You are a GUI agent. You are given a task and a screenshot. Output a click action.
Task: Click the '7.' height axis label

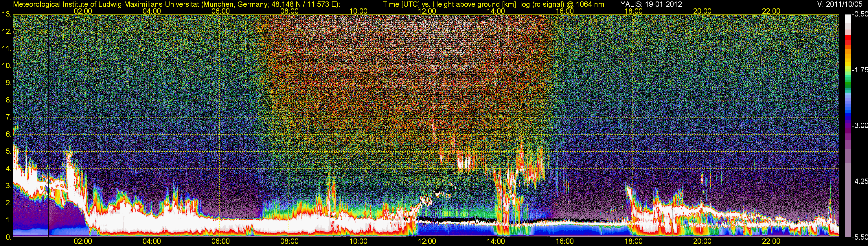8,117
